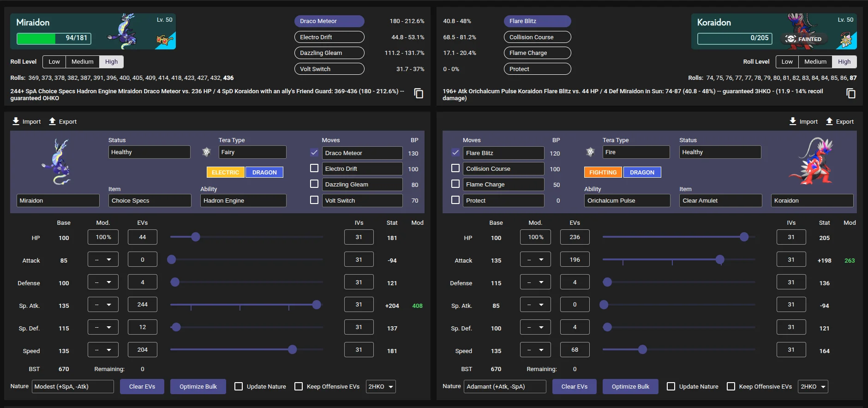Open Miraidon's Attack modifier dropdown
The image size is (868, 408).
pyautogui.click(x=103, y=259)
